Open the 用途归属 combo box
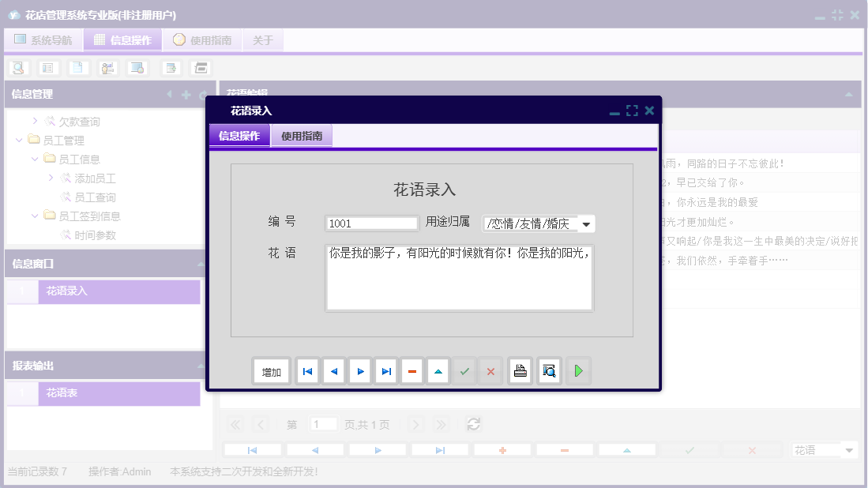Viewport: 868px width, 488px height. (x=586, y=223)
